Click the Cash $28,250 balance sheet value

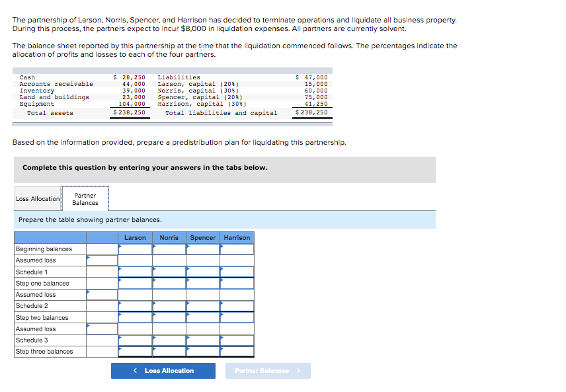pos(129,77)
